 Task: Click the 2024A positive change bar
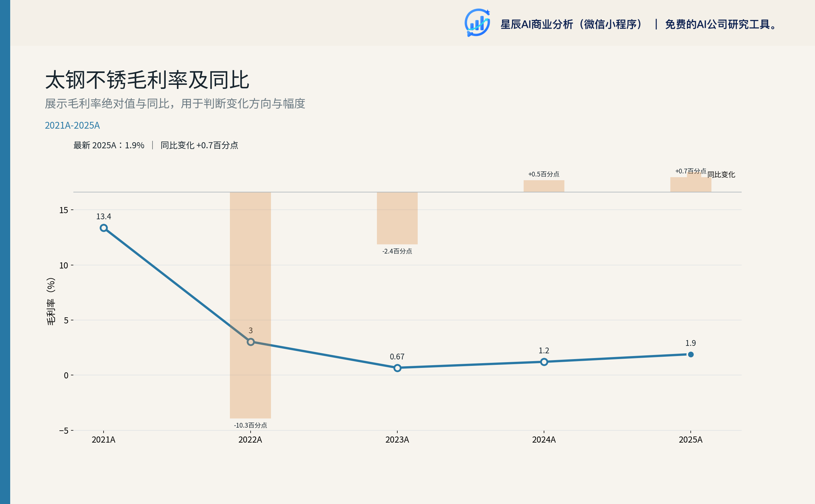[544, 186]
